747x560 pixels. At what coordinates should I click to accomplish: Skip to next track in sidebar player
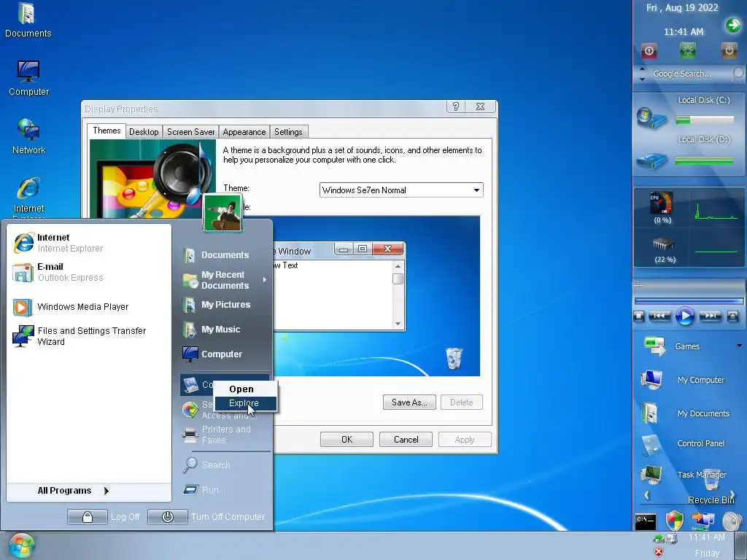(x=711, y=316)
